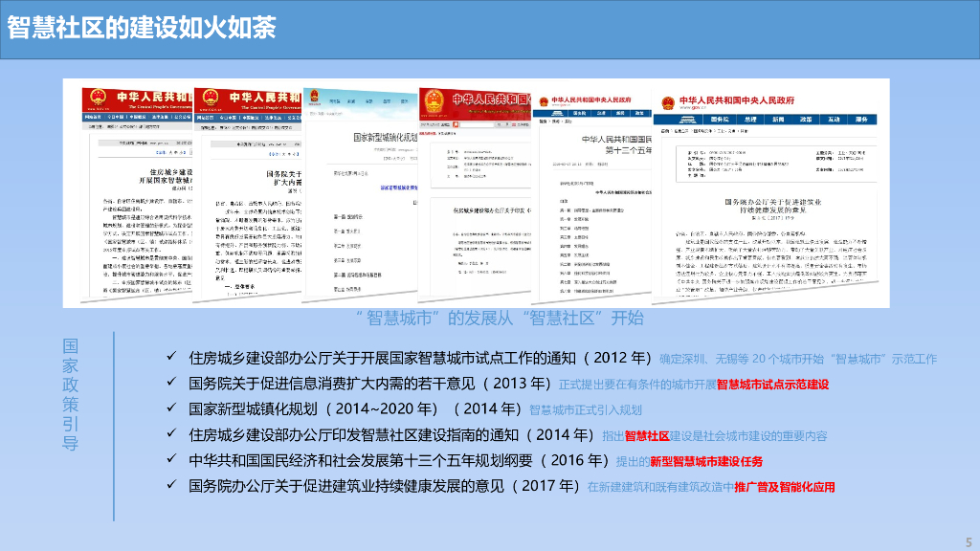The height and width of the screenshot is (551, 980).
Task: Click the Tiananmen home icon in rightmost document nav
Action: 687,120
